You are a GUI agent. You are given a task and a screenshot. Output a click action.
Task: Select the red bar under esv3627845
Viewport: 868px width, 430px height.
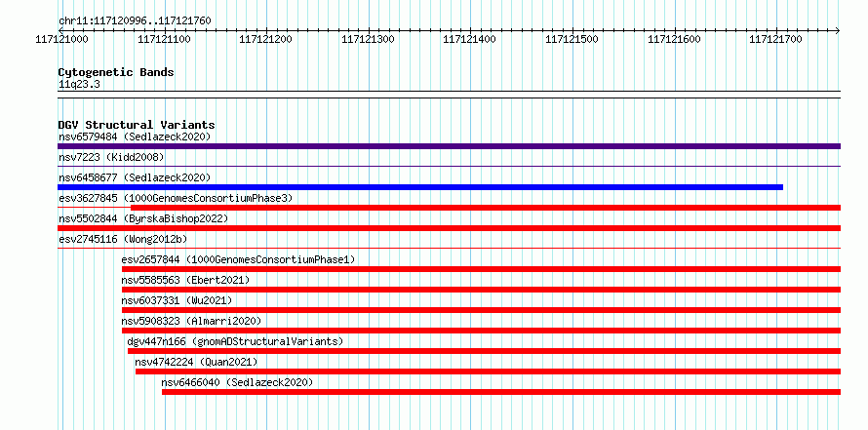(x=486, y=208)
